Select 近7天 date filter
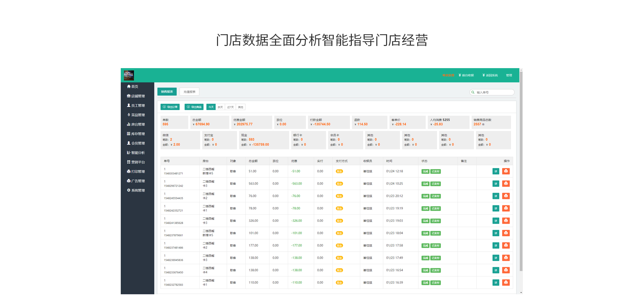This screenshot has height=302, width=644. pyautogui.click(x=230, y=107)
